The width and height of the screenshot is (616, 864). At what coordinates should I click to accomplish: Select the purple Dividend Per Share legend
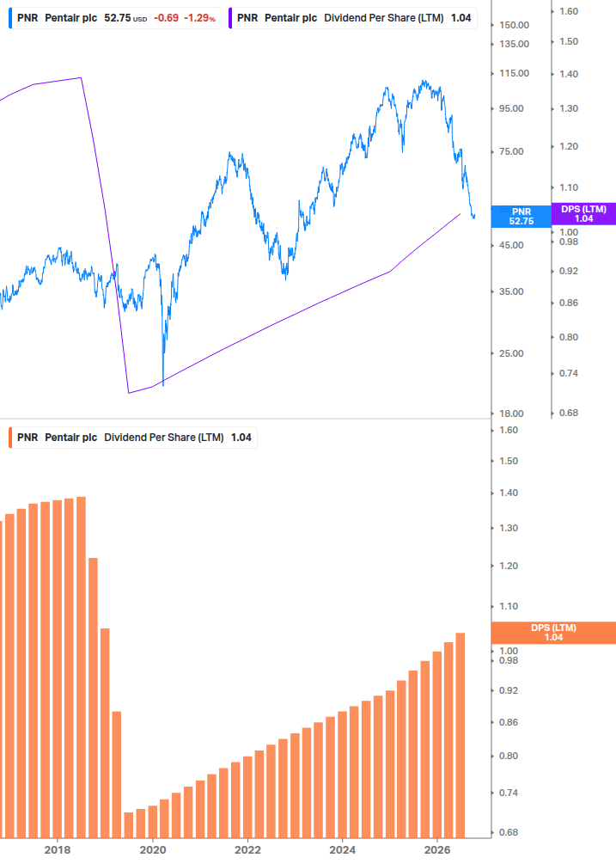tap(352, 18)
